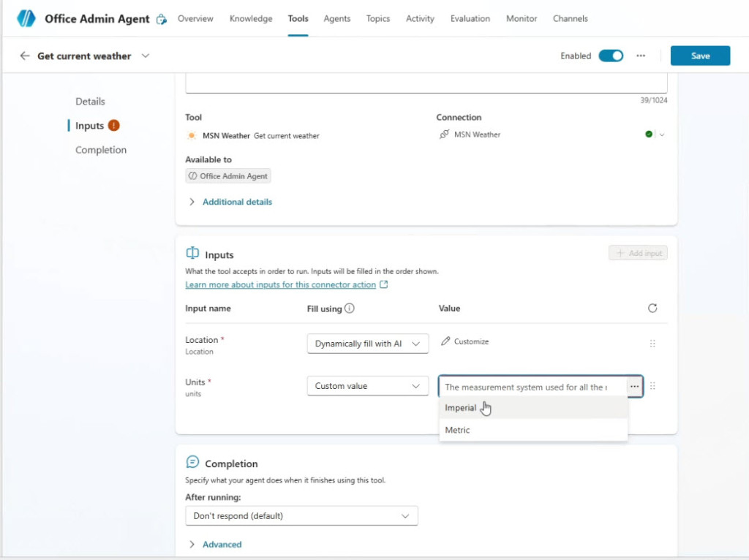Expand the Advanced section
The image size is (749, 560).
(216, 544)
